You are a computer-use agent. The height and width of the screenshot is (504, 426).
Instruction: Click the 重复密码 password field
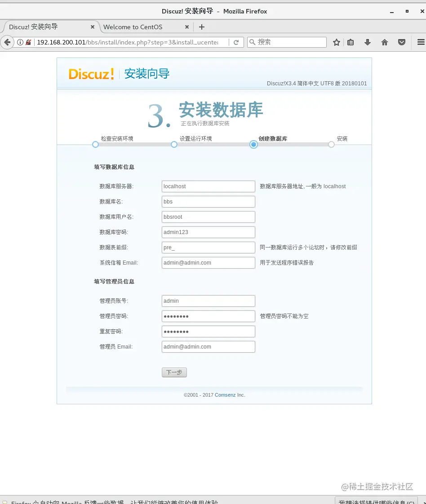coord(209,332)
